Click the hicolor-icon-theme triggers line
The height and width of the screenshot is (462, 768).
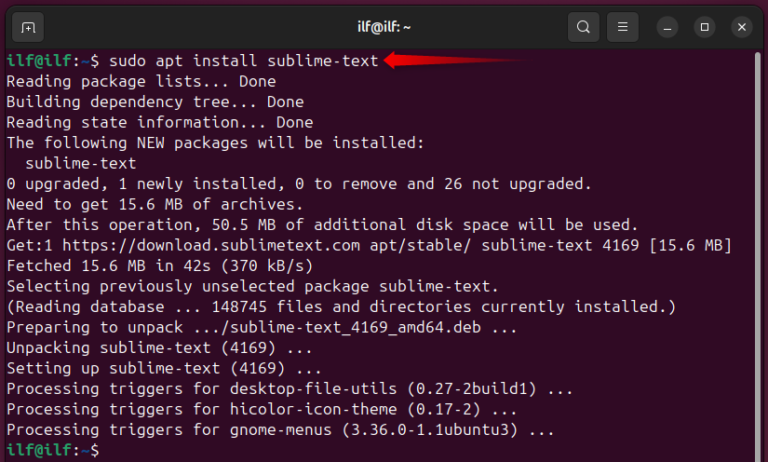(x=262, y=409)
